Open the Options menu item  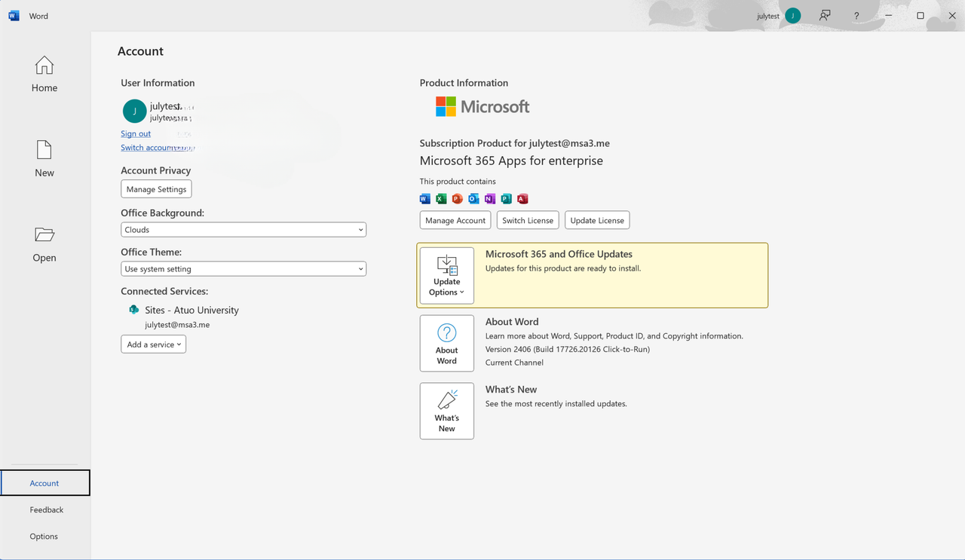pyautogui.click(x=44, y=536)
